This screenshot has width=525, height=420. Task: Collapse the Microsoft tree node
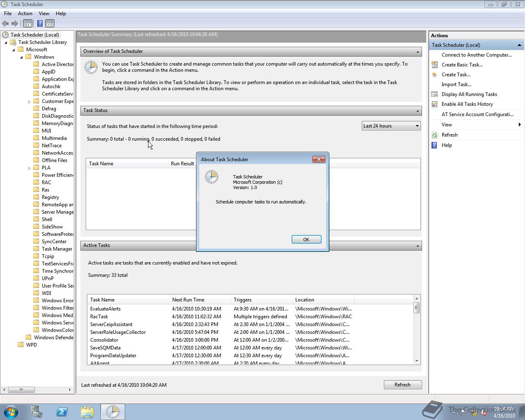click(x=14, y=50)
